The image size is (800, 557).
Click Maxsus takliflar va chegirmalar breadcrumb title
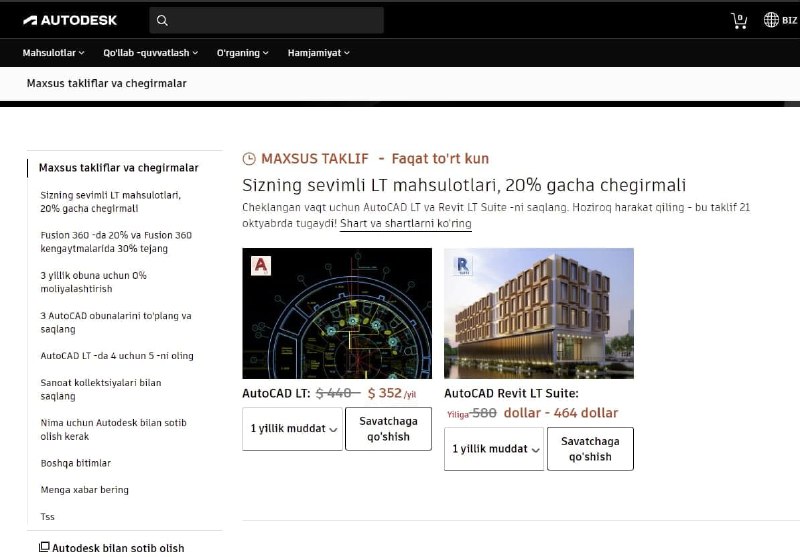click(107, 83)
